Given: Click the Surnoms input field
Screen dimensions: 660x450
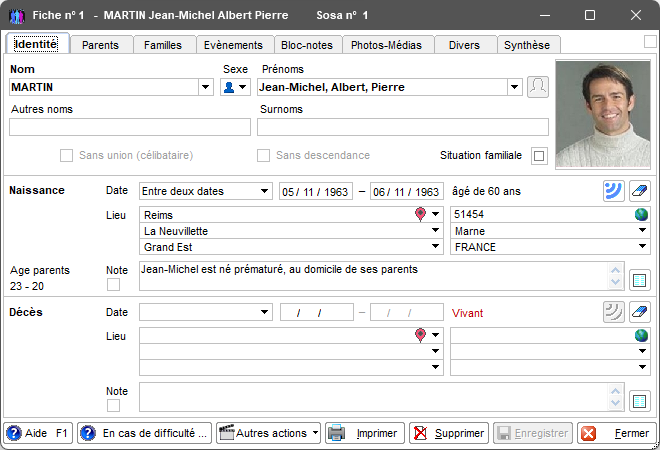Looking at the screenshot, I should pyautogui.click(x=403, y=127).
